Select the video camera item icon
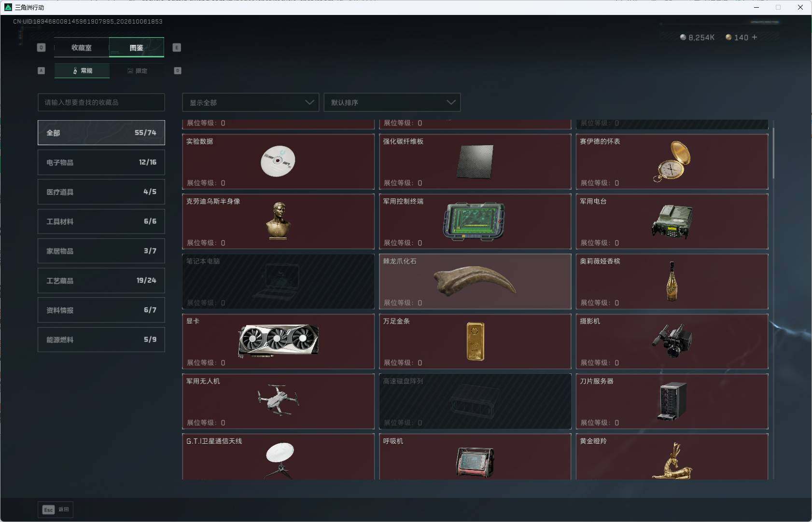The image size is (812, 522). 672,341
